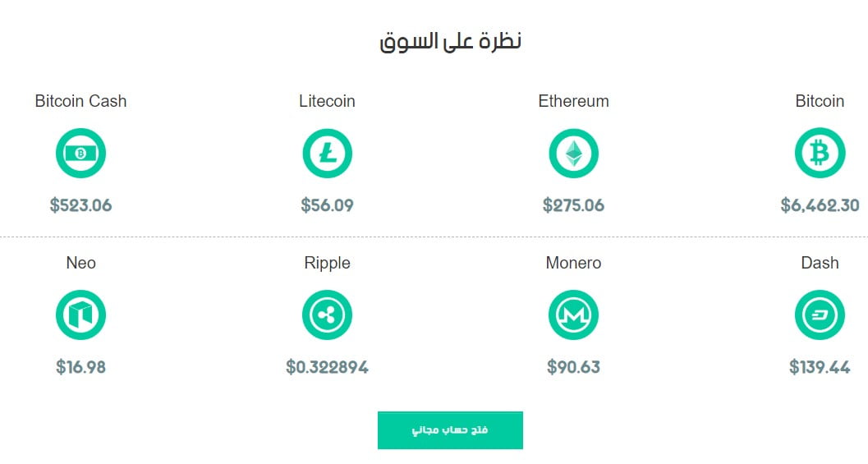Click the Ethereum price $275.06
Screen dimensions: 868x464
(573, 205)
